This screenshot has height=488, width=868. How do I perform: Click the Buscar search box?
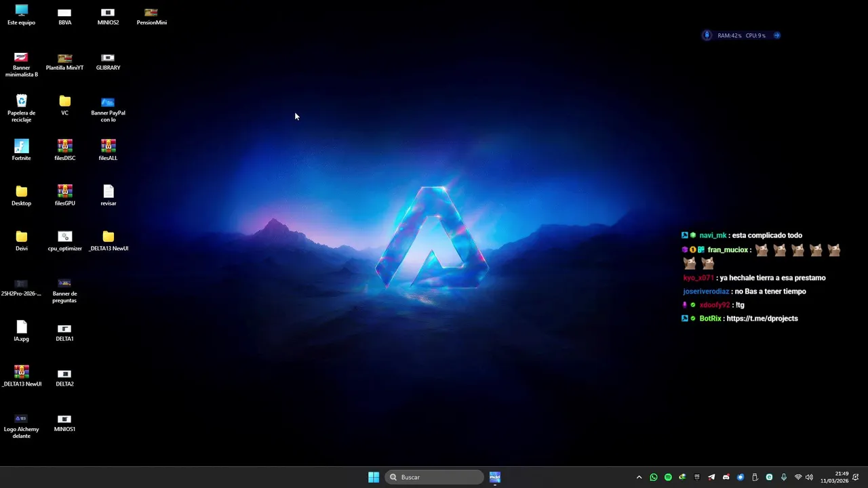pyautogui.click(x=435, y=477)
